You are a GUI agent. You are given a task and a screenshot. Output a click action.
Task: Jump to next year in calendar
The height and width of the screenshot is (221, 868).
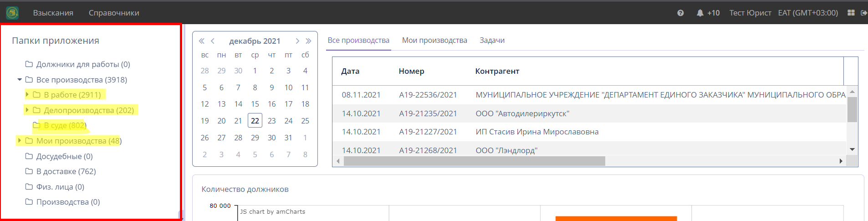point(308,41)
